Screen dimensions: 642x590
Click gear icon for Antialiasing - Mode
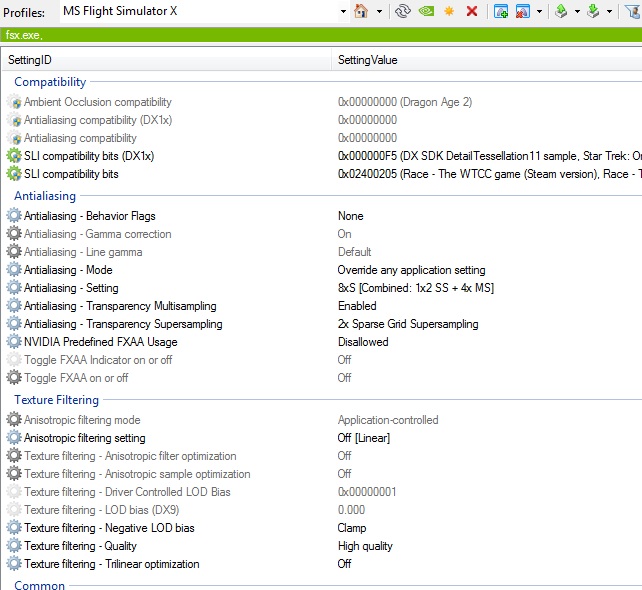click(14, 269)
